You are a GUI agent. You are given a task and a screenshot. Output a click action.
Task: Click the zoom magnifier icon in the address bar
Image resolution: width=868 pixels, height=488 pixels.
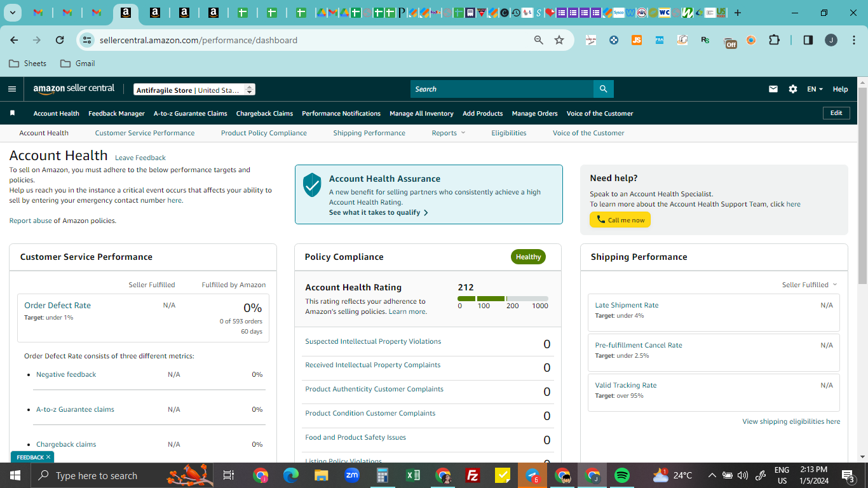(539, 40)
